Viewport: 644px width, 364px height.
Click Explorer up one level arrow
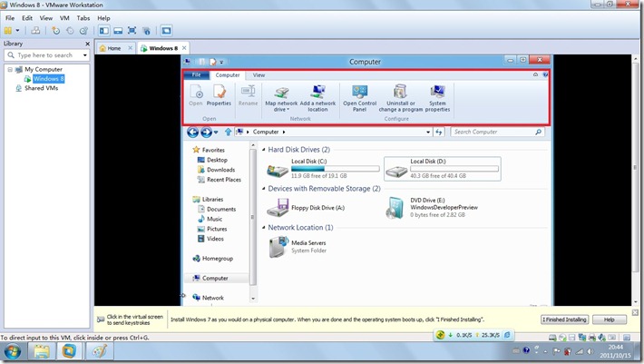228,132
